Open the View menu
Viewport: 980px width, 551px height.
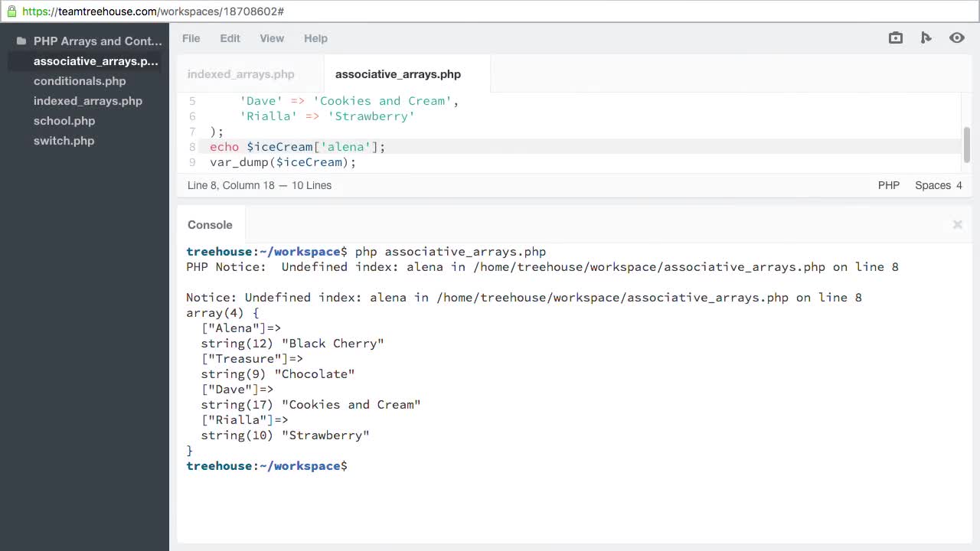click(272, 38)
